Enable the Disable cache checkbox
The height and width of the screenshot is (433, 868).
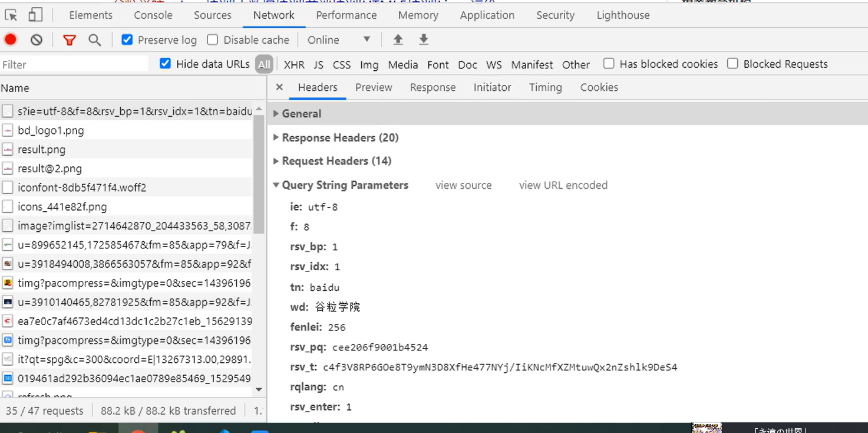pyautogui.click(x=213, y=40)
